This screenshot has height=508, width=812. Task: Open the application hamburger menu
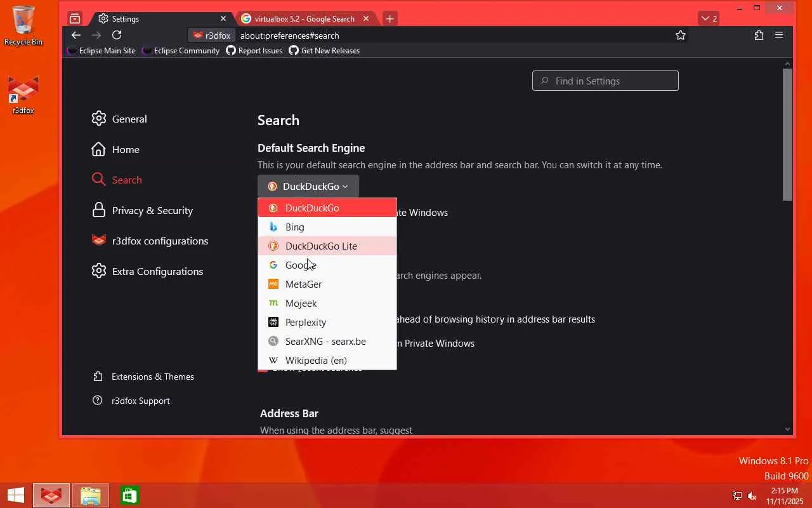click(779, 36)
